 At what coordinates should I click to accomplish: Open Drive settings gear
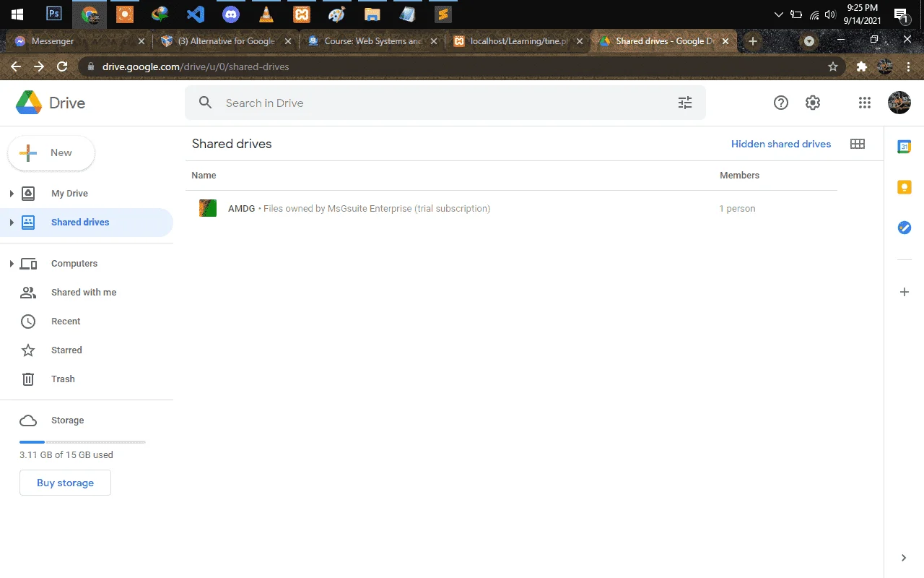(813, 103)
